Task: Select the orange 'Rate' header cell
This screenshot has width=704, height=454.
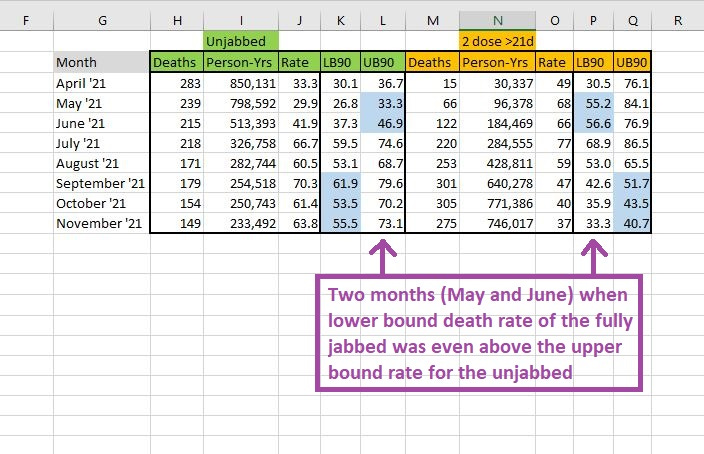Action: 554,62
